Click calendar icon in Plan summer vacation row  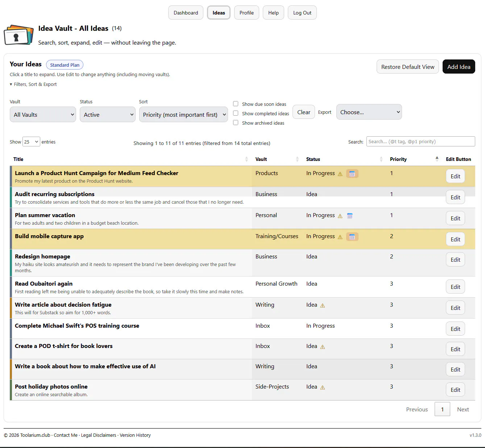click(350, 216)
